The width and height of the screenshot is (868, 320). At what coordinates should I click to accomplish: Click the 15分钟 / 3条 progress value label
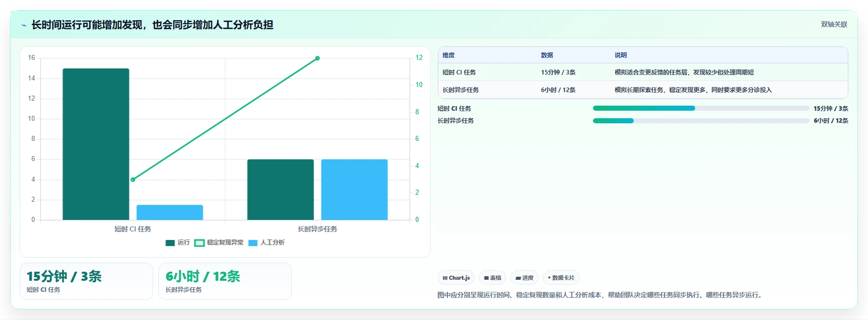coord(831,109)
